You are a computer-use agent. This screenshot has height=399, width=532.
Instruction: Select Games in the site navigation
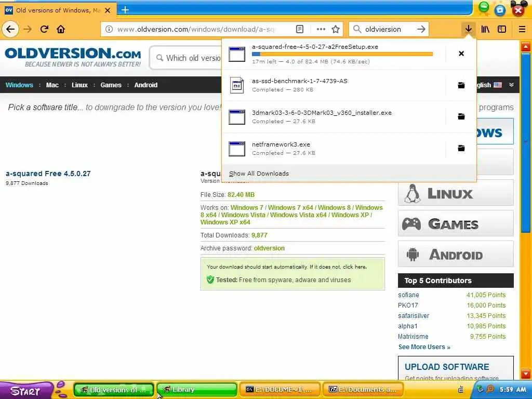tap(111, 85)
